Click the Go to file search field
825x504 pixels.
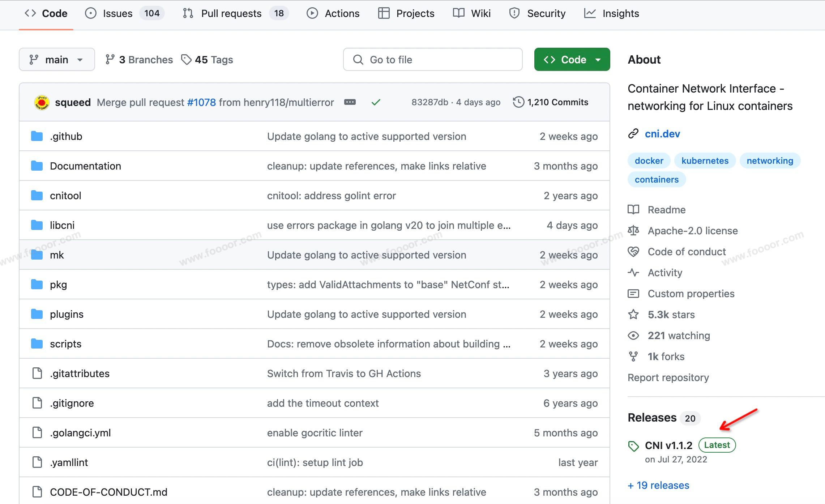tap(432, 60)
